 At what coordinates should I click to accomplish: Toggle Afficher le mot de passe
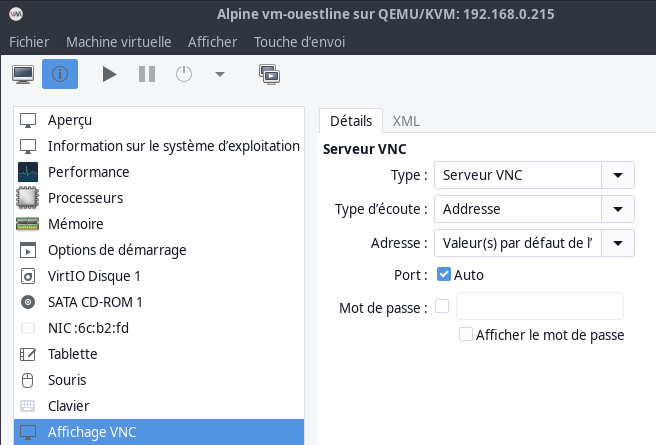pos(465,335)
